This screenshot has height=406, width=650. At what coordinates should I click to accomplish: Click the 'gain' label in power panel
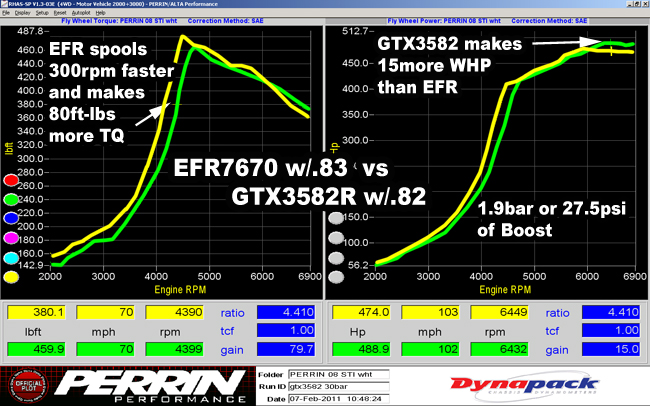coord(557,350)
